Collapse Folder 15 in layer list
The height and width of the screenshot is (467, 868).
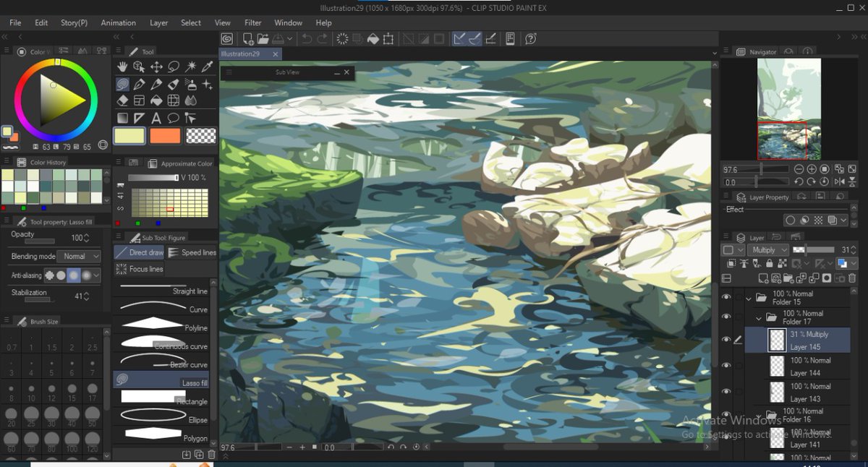(749, 297)
